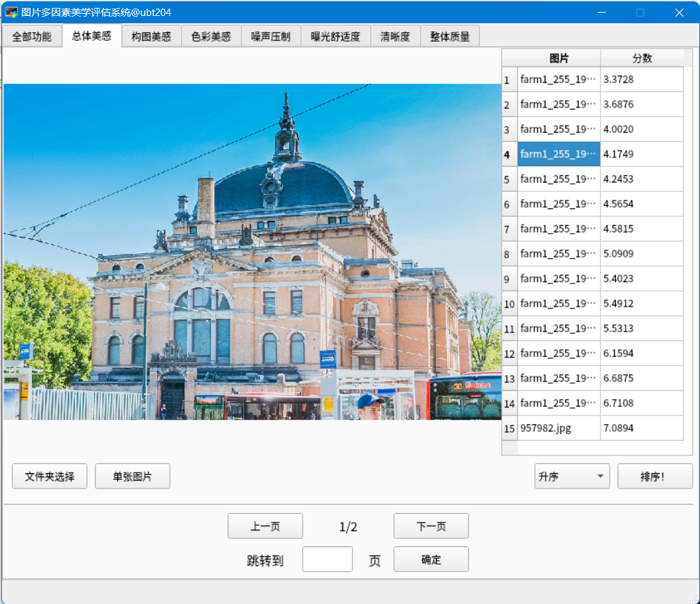This screenshot has height=604, width=700.
Task: Confirm page jump with 确定 button
Action: click(x=431, y=560)
